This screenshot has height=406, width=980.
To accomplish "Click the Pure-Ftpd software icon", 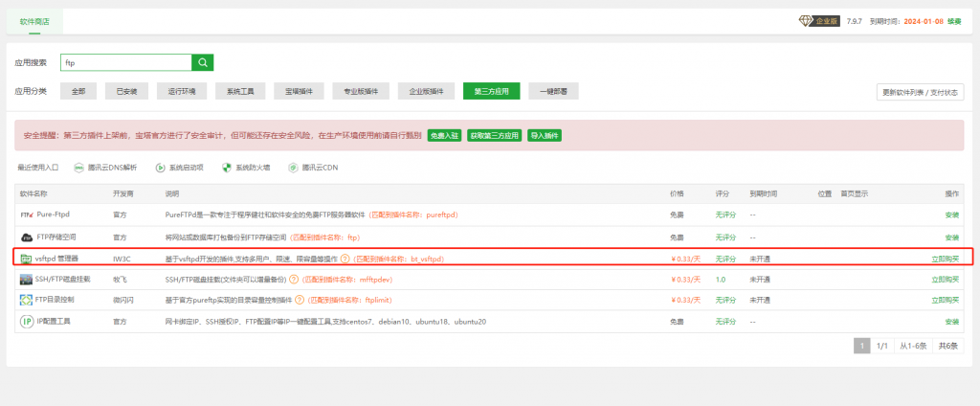I will point(27,214).
